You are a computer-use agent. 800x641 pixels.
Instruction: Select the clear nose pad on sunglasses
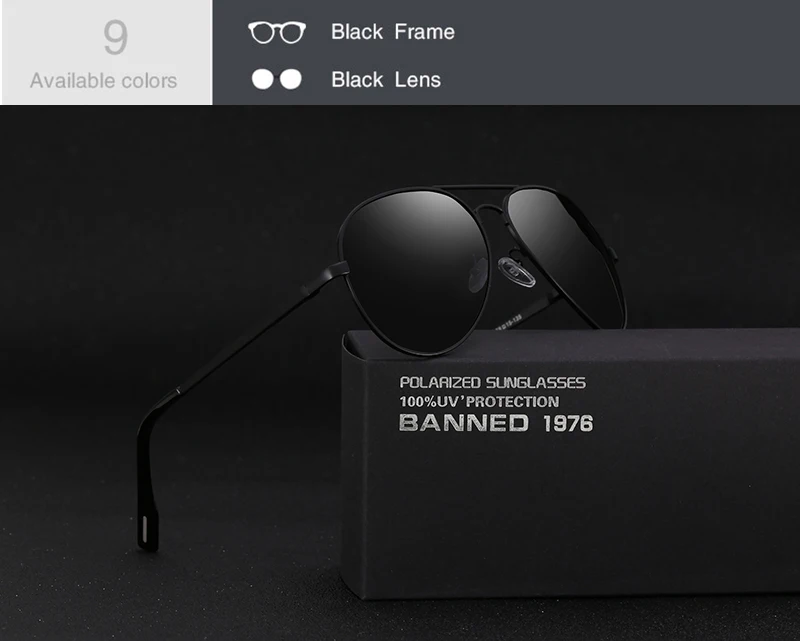pos(516,271)
